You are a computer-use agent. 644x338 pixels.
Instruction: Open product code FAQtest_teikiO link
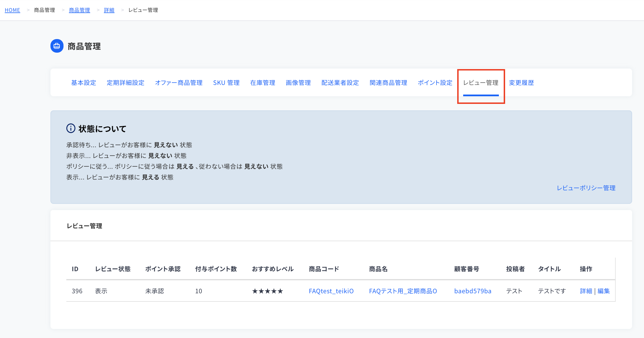331,291
